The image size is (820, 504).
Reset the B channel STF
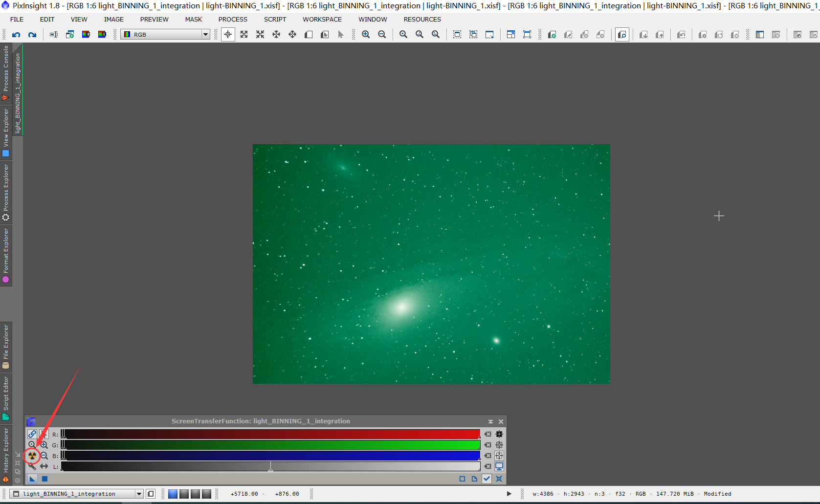488,456
